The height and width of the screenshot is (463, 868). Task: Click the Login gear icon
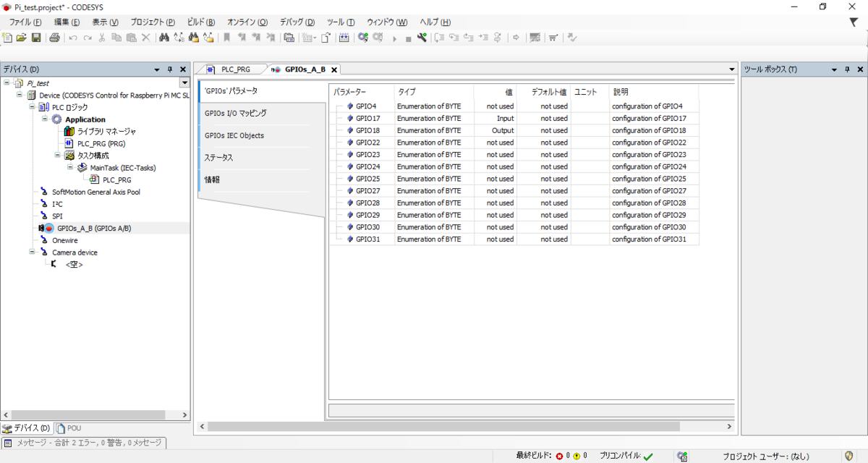363,38
